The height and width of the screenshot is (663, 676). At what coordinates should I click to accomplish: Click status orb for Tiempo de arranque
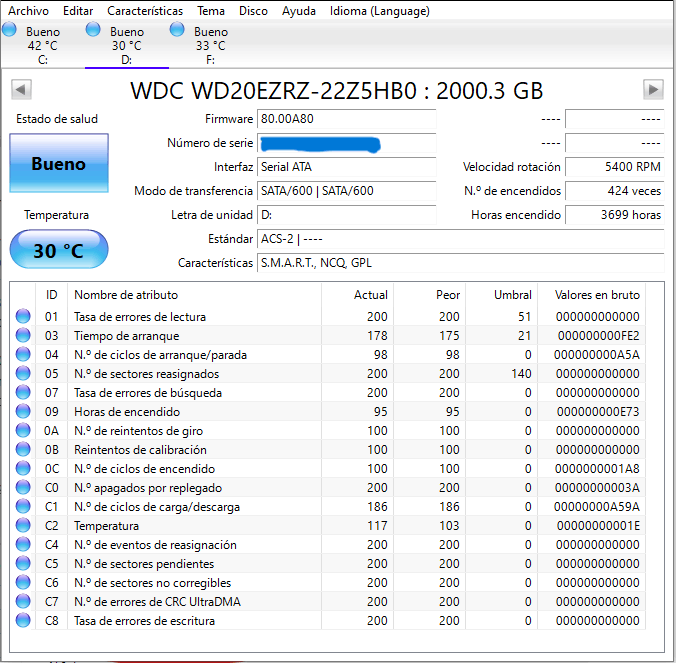click(x=23, y=335)
